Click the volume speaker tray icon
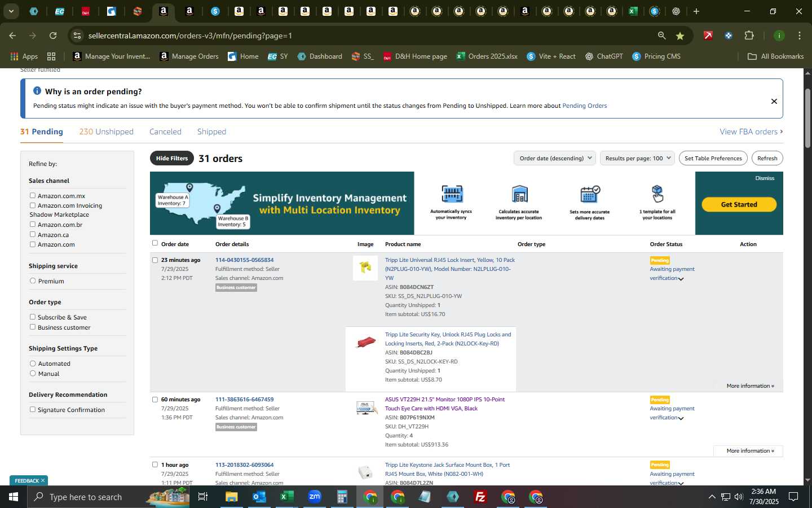Viewport: 812px width, 508px height. point(739,497)
